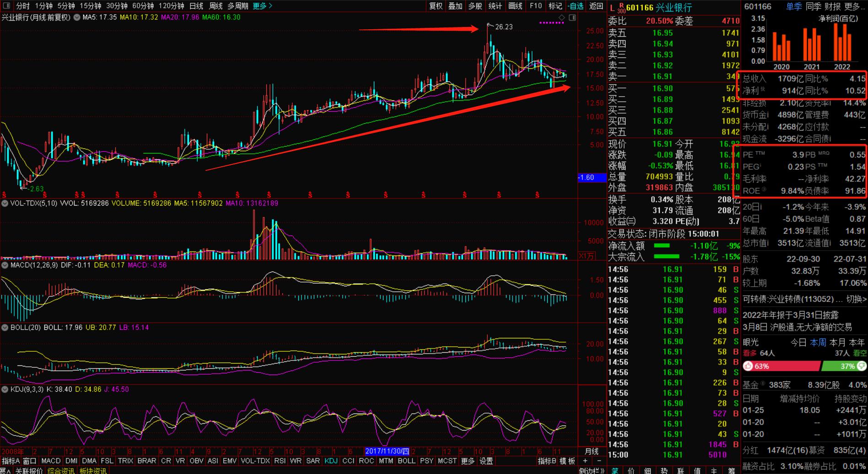Click the thumbs-down bearish vote icon

(x=862, y=366)
